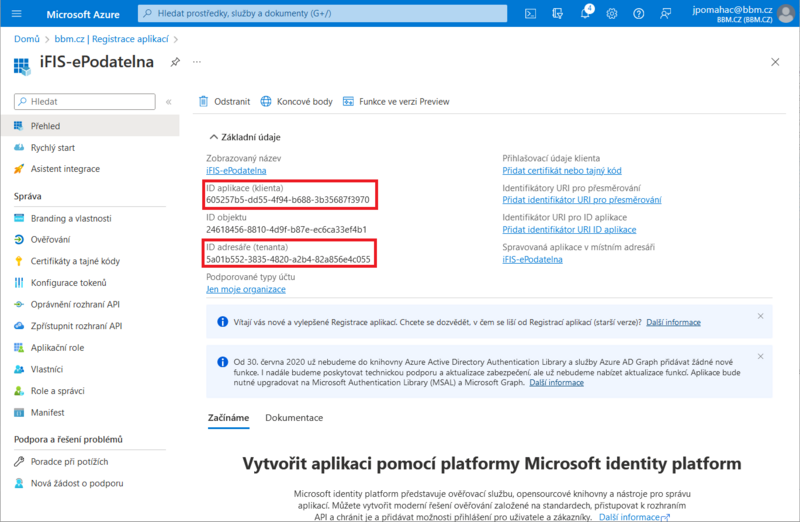800x522 pixels.
Task: Close the iFIS-ePodatelna blade
Action: click(x=775, y=62)
